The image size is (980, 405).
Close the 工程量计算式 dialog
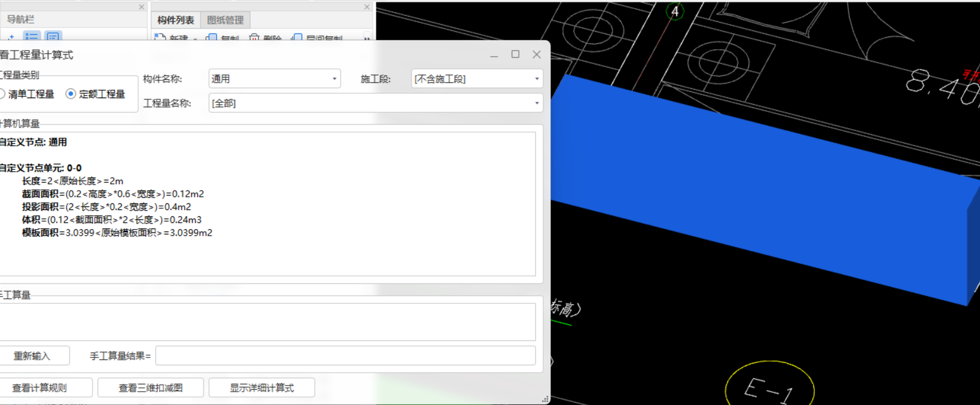pos(537,54)
